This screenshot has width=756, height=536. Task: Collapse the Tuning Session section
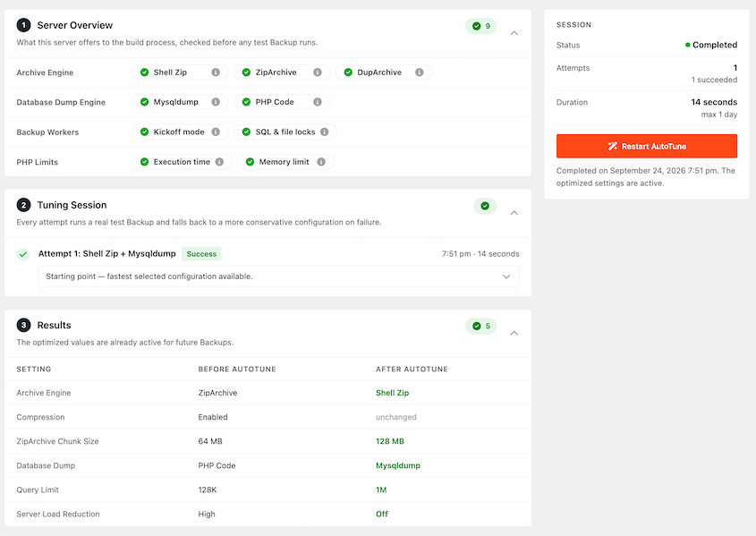point(514,213)
